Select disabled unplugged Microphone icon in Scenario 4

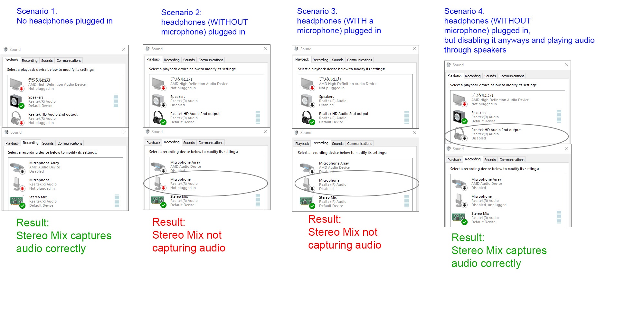coord(461,201)
